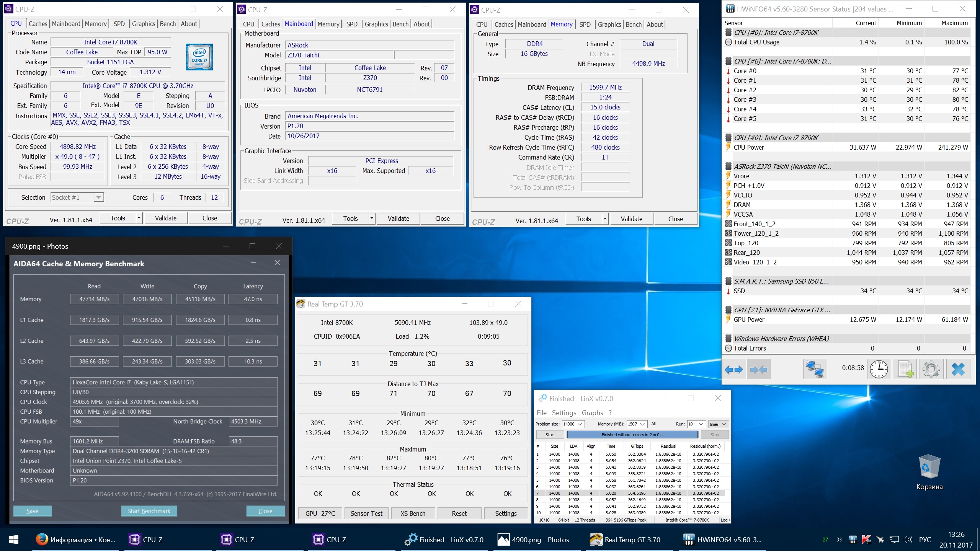Click Windows Start button

coord(14,540)
